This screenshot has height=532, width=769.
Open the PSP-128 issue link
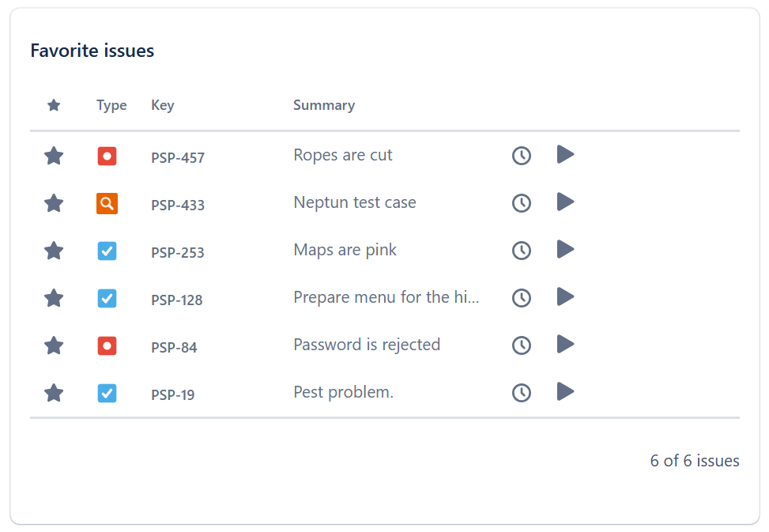pos(177,300)
